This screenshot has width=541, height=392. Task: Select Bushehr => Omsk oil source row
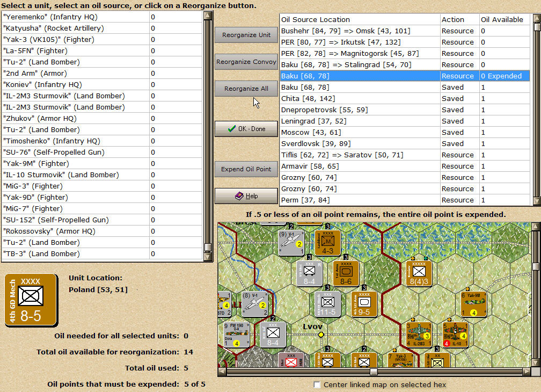click(x=405, y=31)
